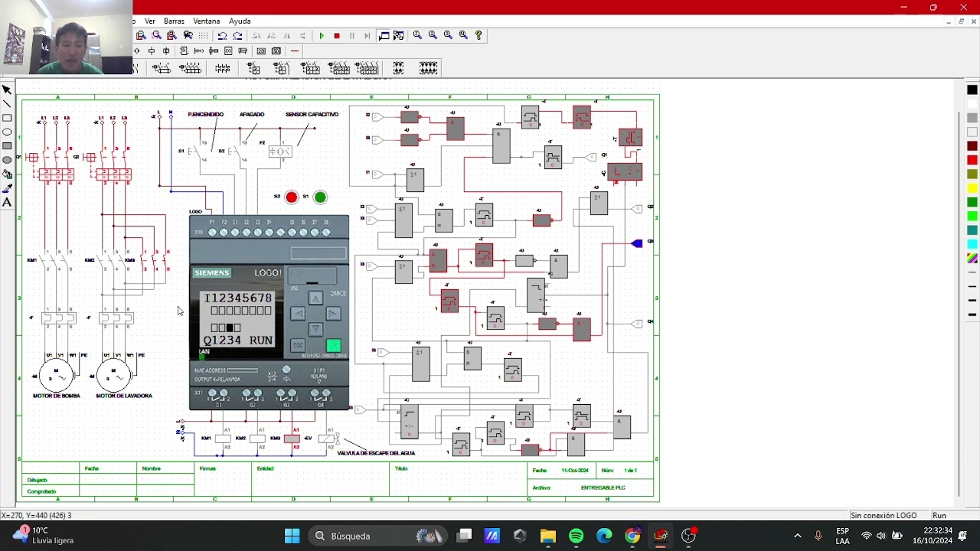Toggle the grid dots display
Viewport: 980px width, 551px height.
click(x=203, y=35)
